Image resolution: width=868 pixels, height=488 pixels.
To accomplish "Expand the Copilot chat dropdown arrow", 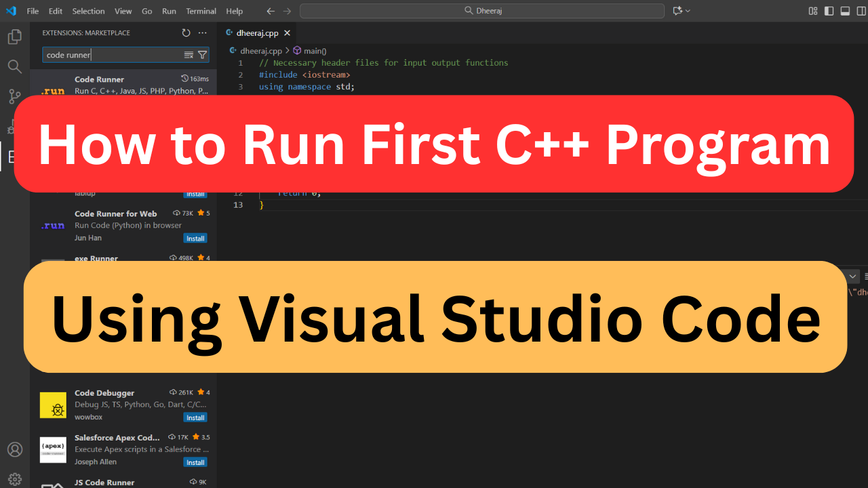I will 688,11.
